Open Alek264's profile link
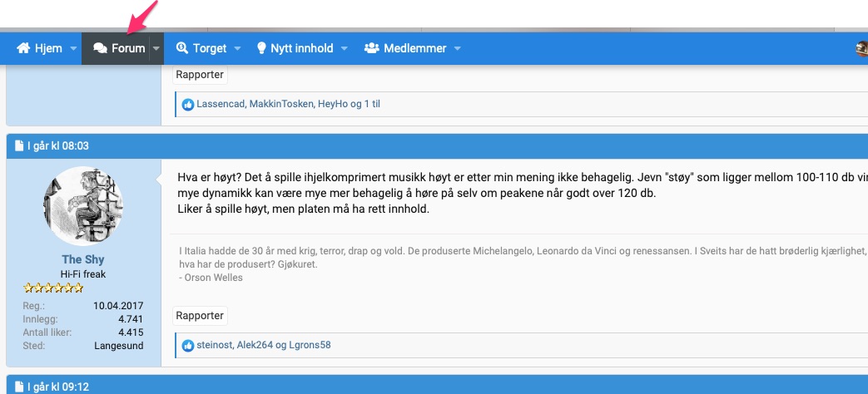 (255, 345)
